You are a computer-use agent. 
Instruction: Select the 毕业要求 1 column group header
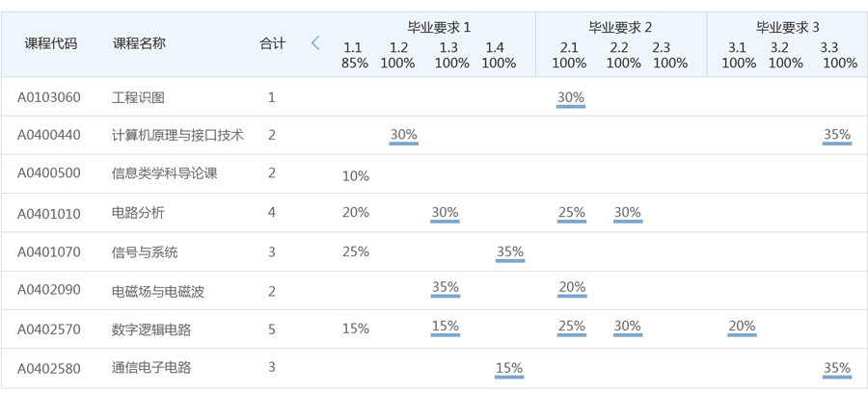point(439,27)
